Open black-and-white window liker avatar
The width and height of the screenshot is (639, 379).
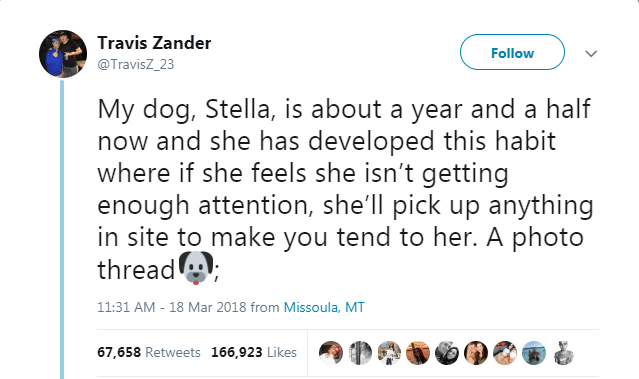tap(360, 353)
